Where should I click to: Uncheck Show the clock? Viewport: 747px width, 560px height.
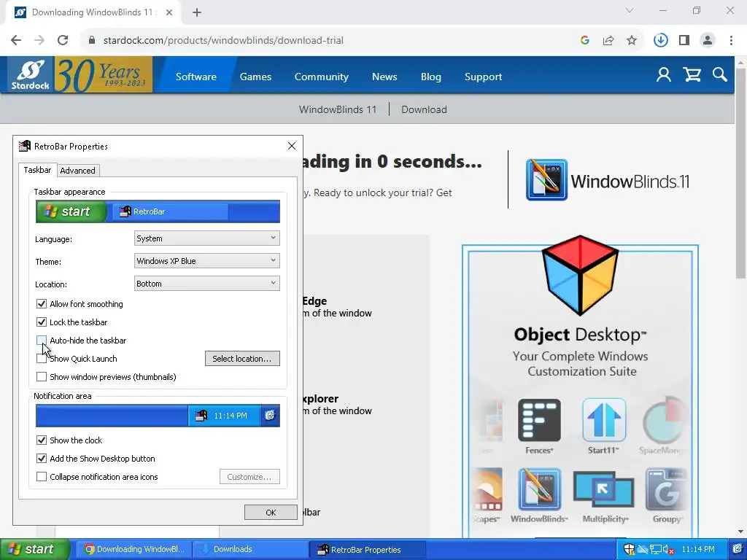pyautogui.click(x=42, y=440)
